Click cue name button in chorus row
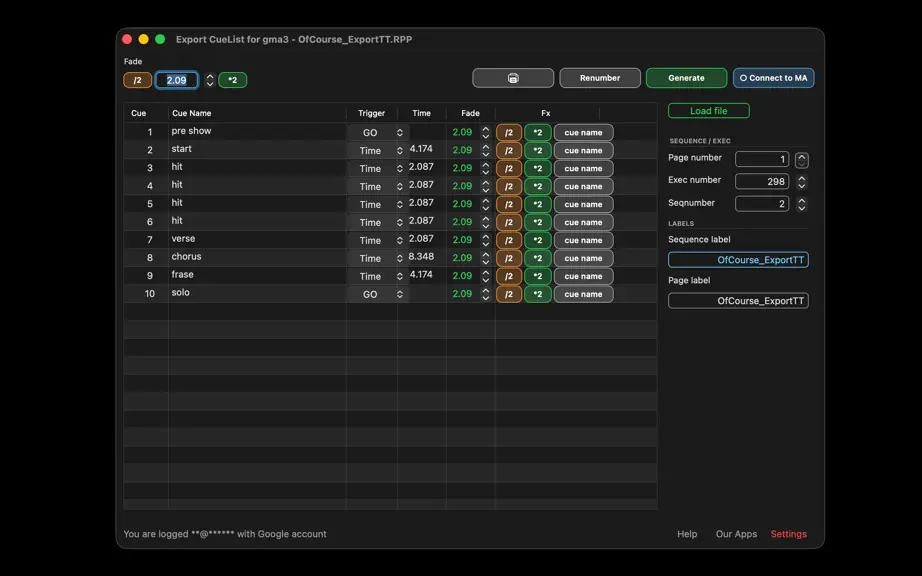The image size is (922, 576). pos(583,258)
